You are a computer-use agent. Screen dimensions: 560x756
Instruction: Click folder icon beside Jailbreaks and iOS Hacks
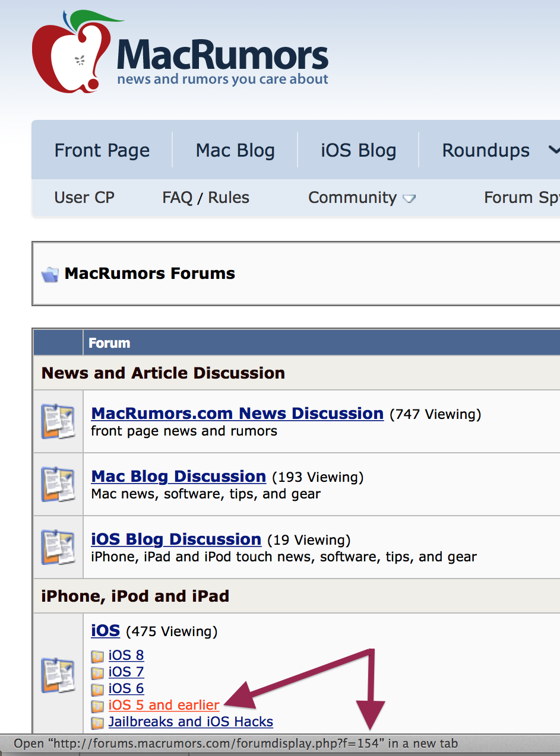tap(97, 723)
